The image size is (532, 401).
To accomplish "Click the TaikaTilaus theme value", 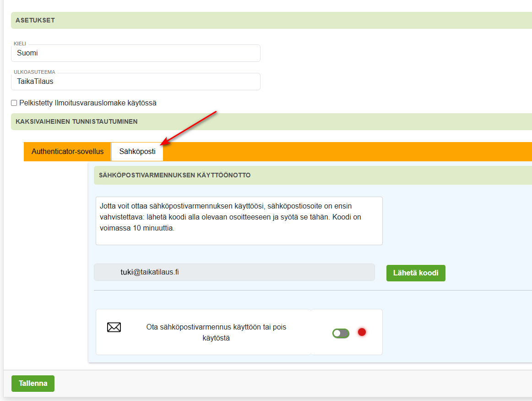I will (35, 82).
